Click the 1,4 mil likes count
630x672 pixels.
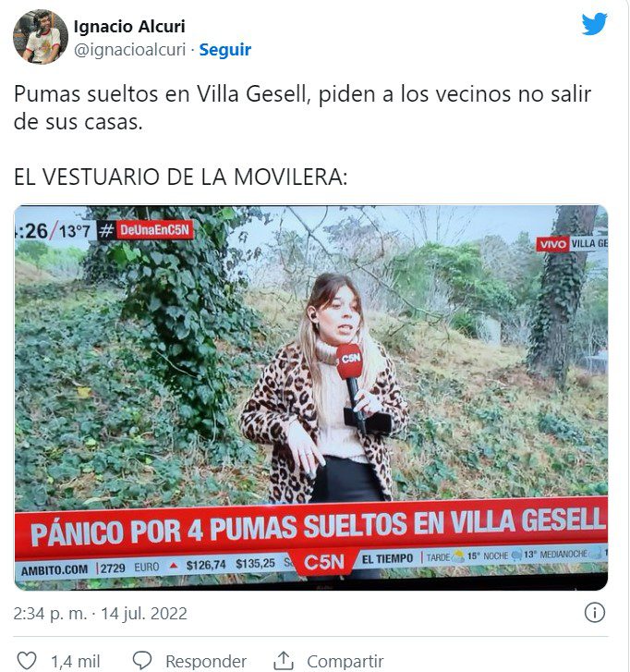(76, 661)
